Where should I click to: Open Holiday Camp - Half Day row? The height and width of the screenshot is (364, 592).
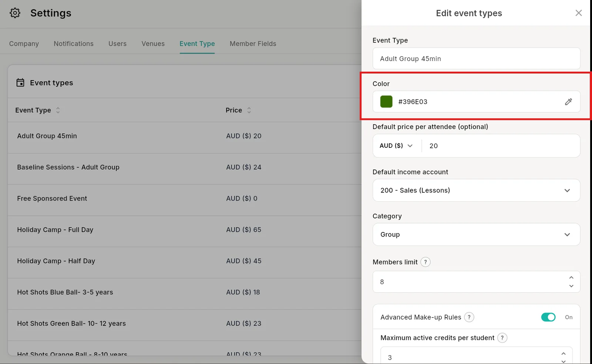(185, 262)
